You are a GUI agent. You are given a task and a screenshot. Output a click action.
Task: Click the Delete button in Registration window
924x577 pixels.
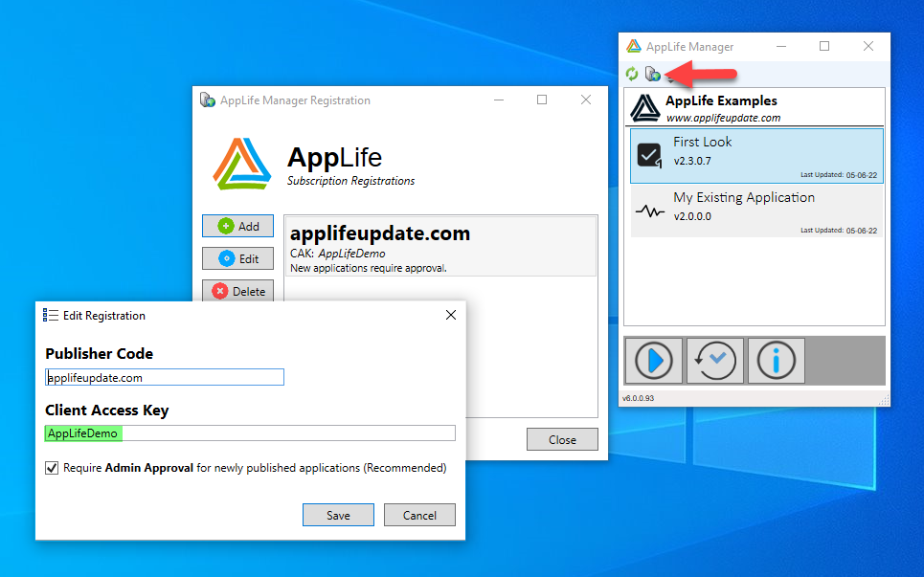click(x=237, y=291)
